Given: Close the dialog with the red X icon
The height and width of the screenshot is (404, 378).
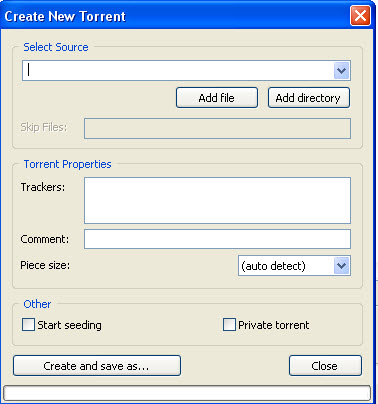Looking at the screenshot, I should tap(360, 16).
